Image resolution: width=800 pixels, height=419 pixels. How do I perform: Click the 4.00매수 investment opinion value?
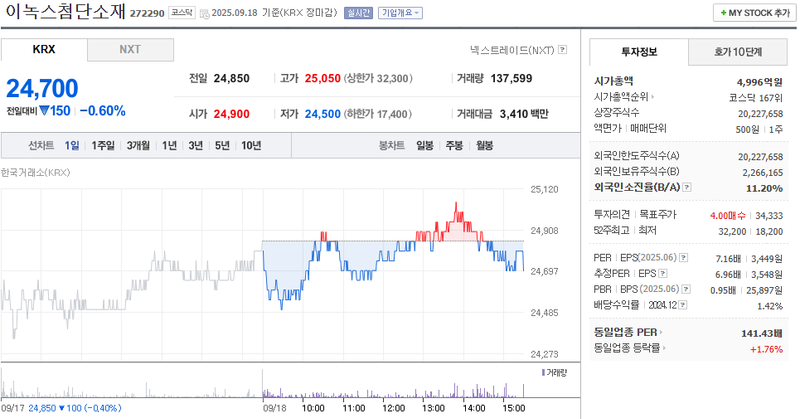tap(728, 216)
